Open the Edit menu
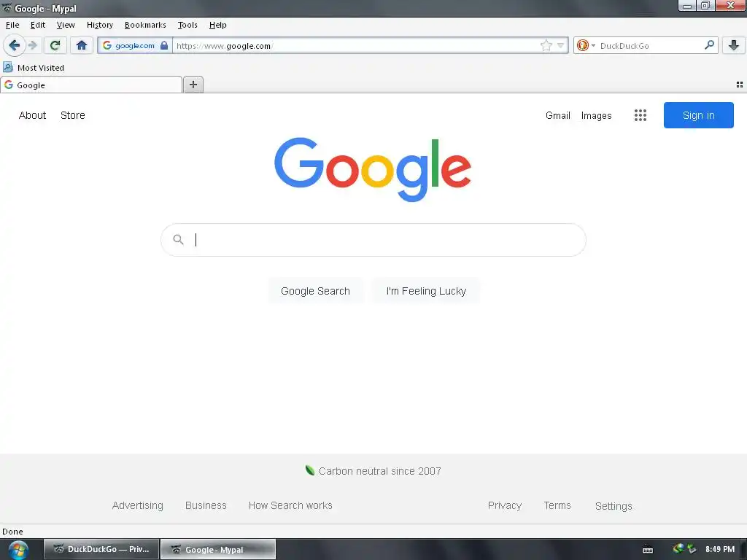 pyautogui.click(x=38, y=26)
